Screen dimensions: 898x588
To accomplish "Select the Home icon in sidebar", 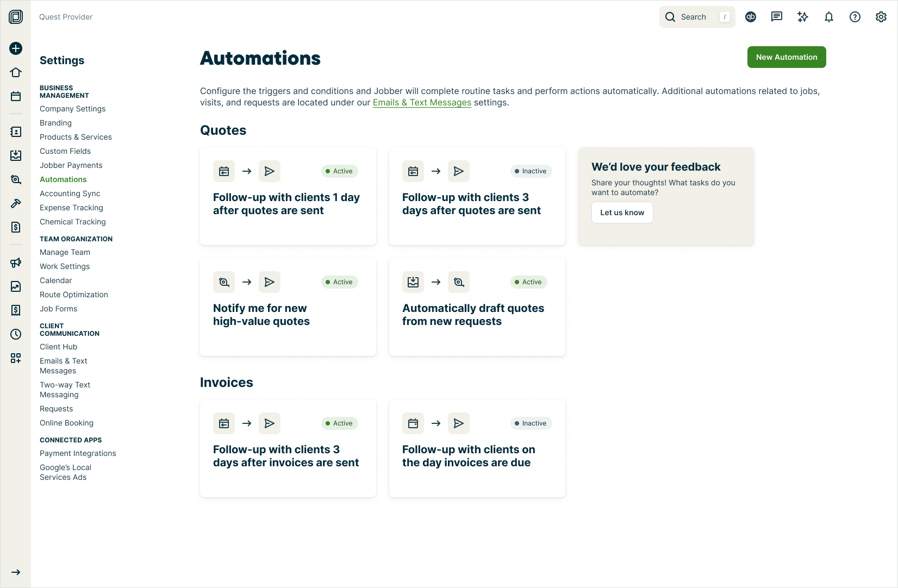I will (16, 72).
